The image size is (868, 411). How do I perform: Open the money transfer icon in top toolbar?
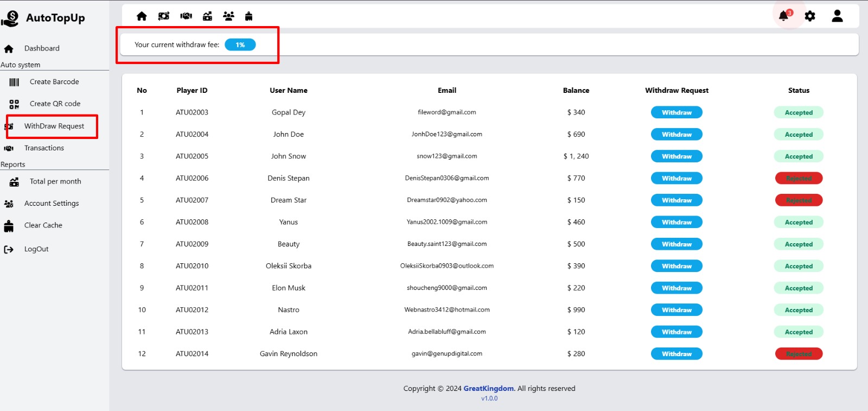coord(164,16)
